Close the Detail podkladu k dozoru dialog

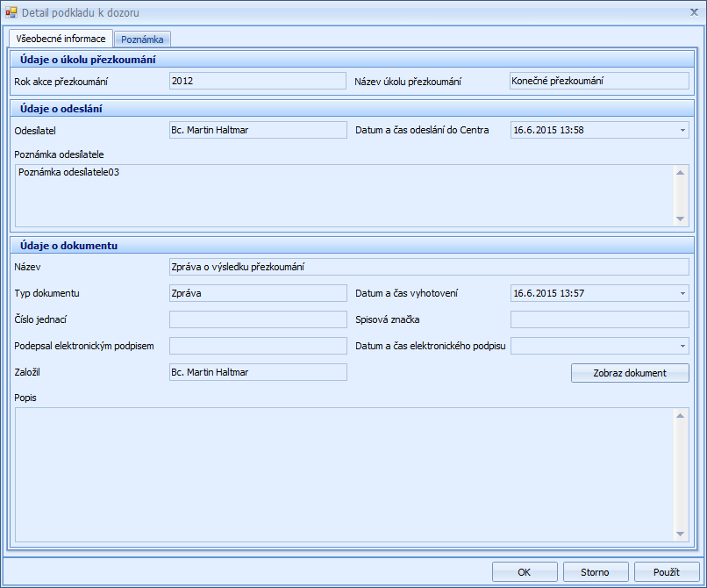[694, 12]
